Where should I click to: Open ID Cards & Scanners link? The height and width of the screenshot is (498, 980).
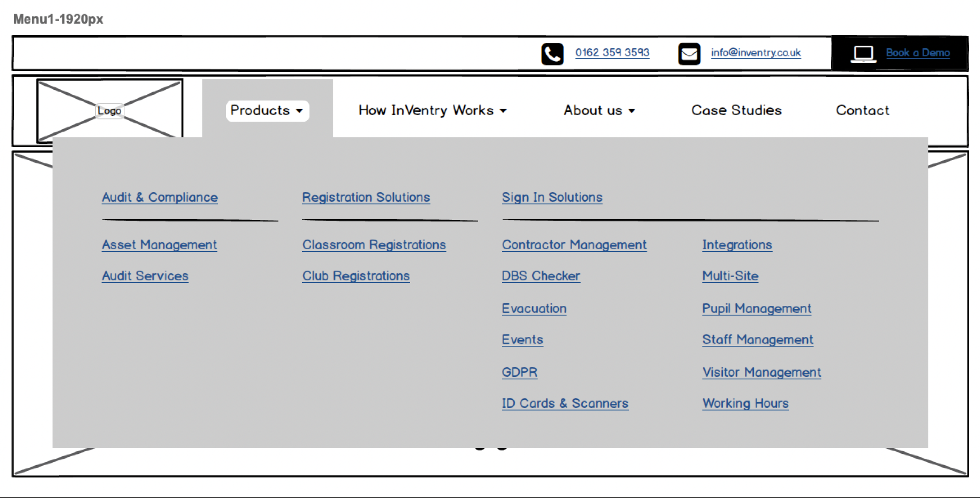coord(565,404)
